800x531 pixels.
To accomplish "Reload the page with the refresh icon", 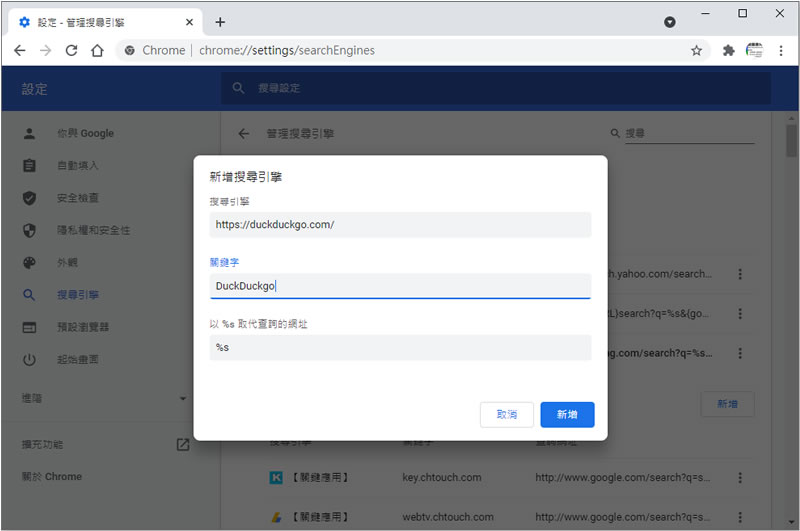I will pyautogui.click(x=71, y=50).
